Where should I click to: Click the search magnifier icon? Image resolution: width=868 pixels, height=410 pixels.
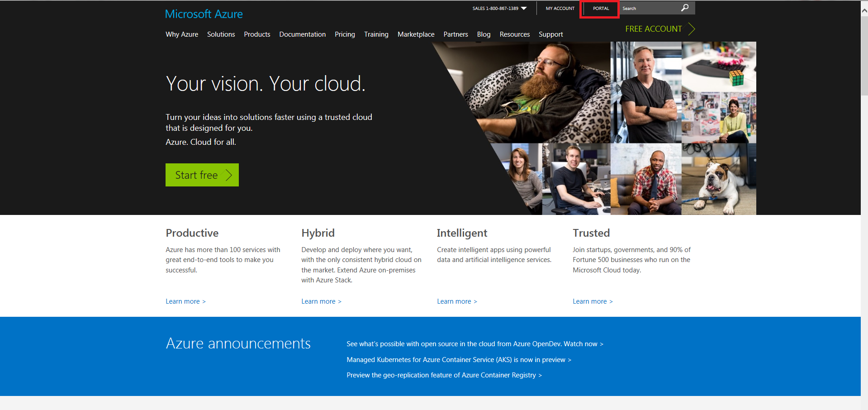pyautogui.click(x=685, y=8)
